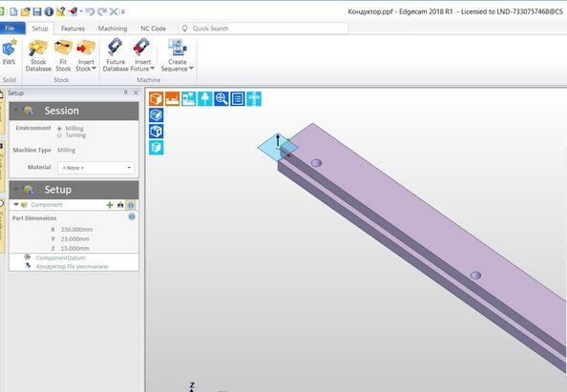Click the second orange icon in the viewport toolbar
Screen dimensions: 567x392
tap(173, 98)
